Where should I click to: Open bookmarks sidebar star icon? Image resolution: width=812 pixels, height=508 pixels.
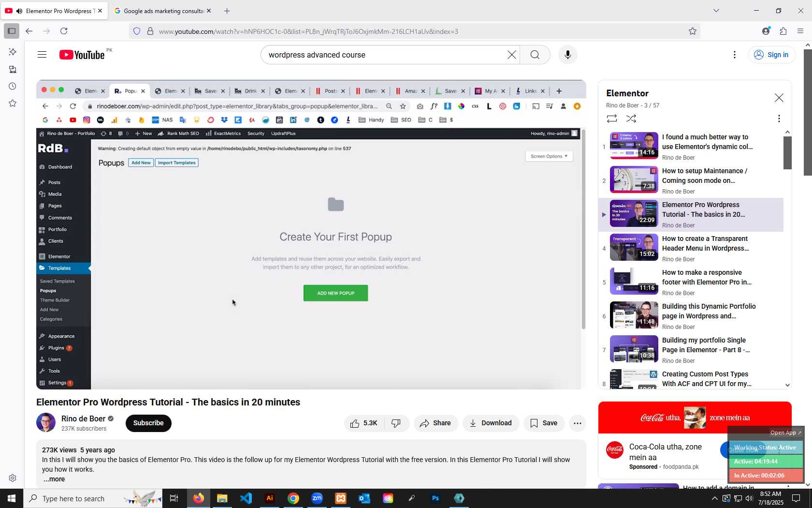(13, 104)
